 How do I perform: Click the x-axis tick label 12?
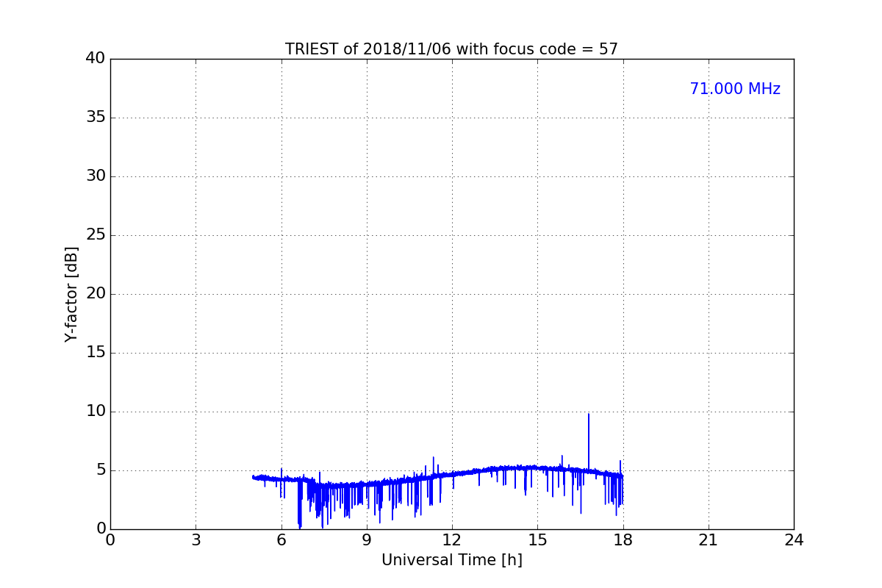[452, 540]
